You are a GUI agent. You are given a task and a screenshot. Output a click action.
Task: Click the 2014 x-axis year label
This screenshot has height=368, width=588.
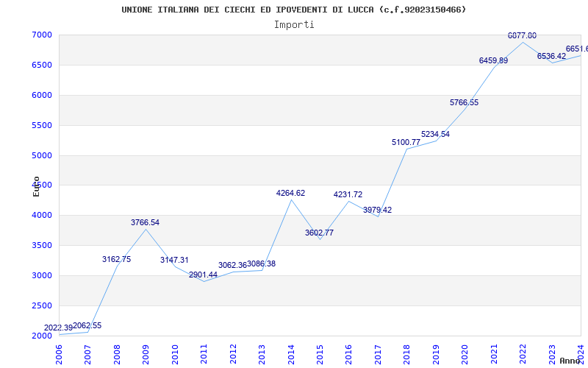click(291, 355)
